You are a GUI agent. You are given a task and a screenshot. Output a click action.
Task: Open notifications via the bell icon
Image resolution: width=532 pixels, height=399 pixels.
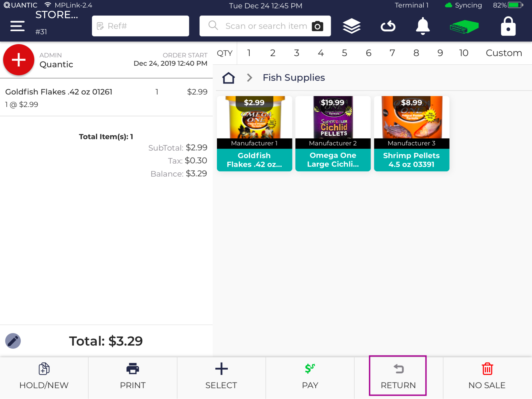pyautogui.click(x=422, y=26)
